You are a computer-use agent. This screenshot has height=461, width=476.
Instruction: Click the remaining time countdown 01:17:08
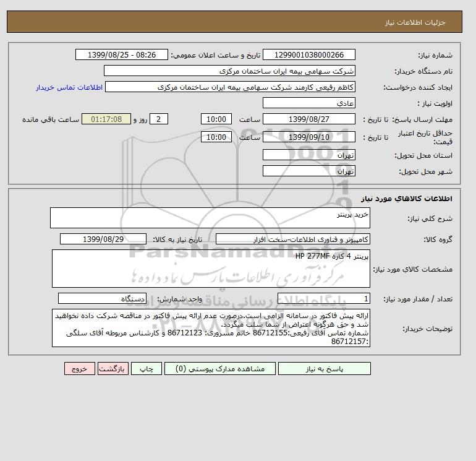coord(106,119)
